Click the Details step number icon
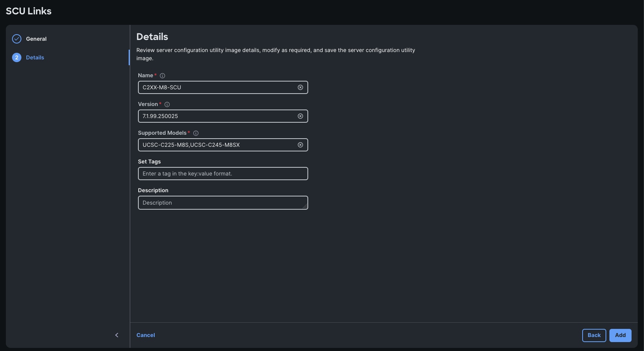 [16, 57]
